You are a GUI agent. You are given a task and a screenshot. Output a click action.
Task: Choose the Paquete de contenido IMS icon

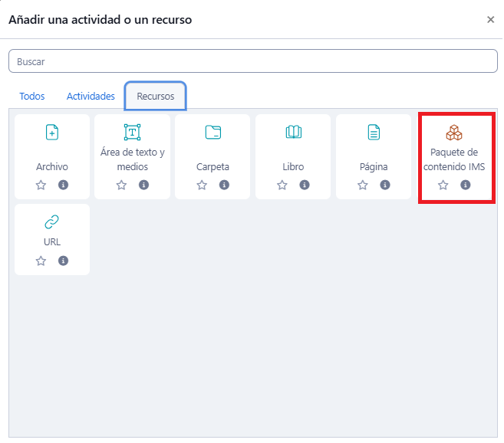pos(454,133)
